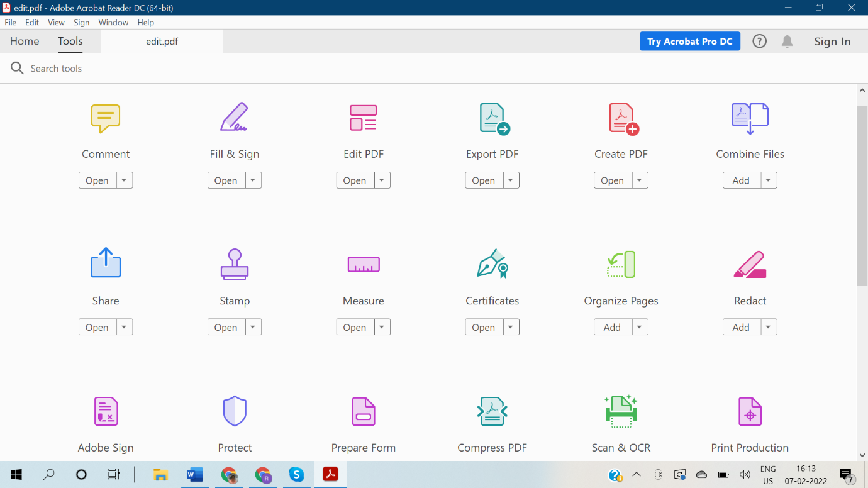Image resolution: width=868 pixels, height=488 pixels.
Task: Select the Scan & OCR icon
Action: click(621, 411)
